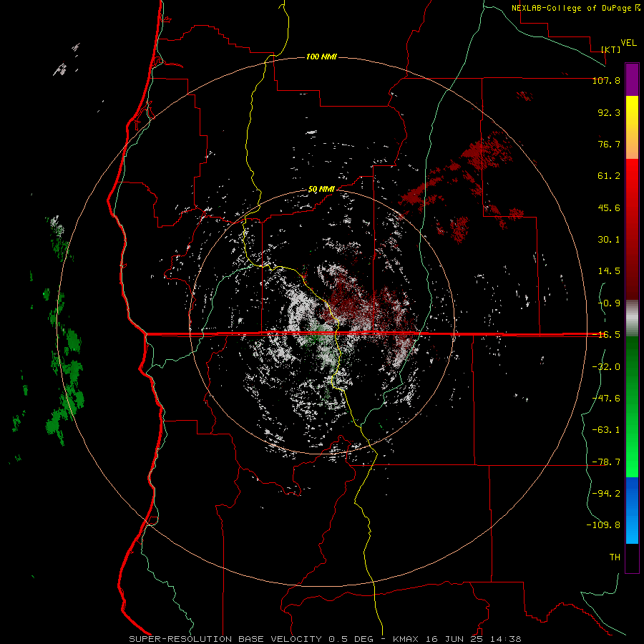The height and width of the screenshot is (644, 644).
Task: Click the -109.8 legend value
Action: [x=603, y=525]
